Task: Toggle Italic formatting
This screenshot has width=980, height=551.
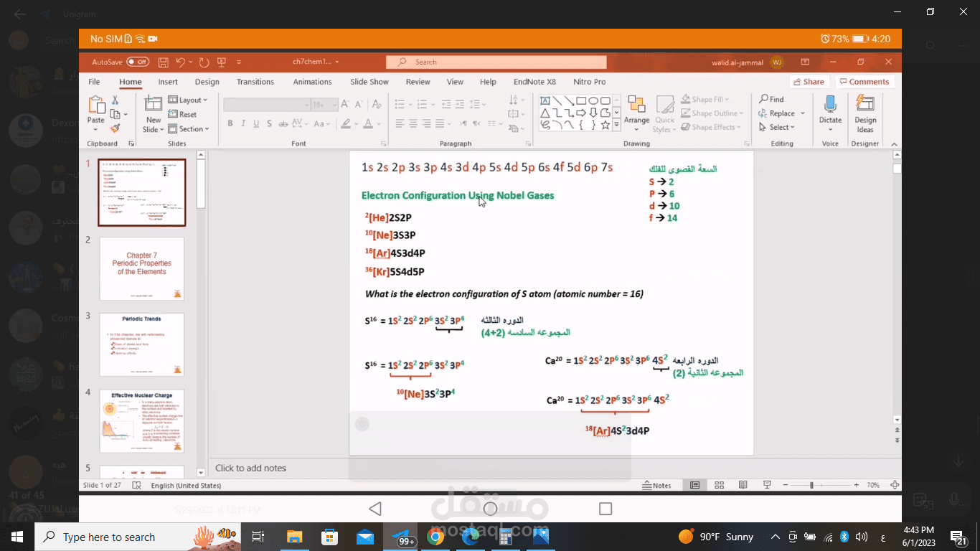Action: click(243, 124)
